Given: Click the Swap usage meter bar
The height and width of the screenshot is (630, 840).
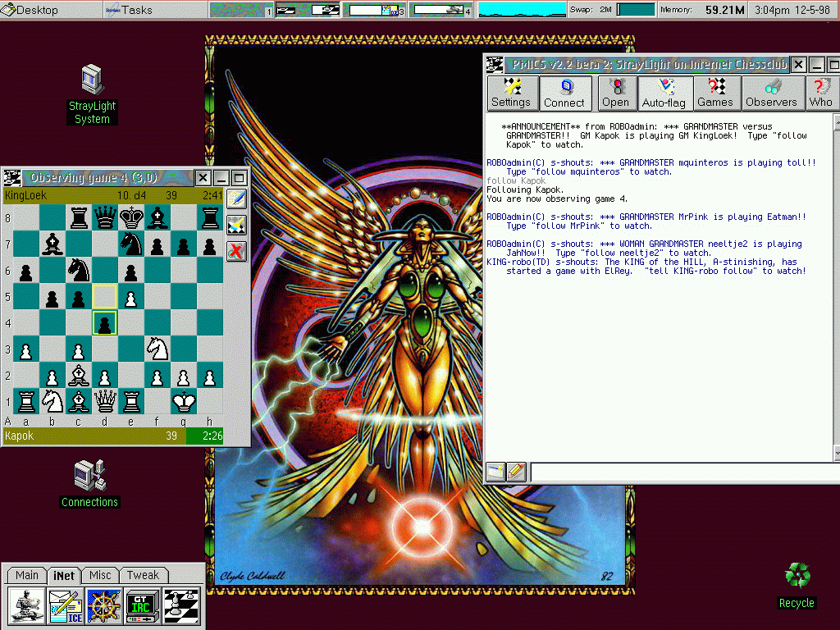Looking at the screenshot, I should [636, 10].
